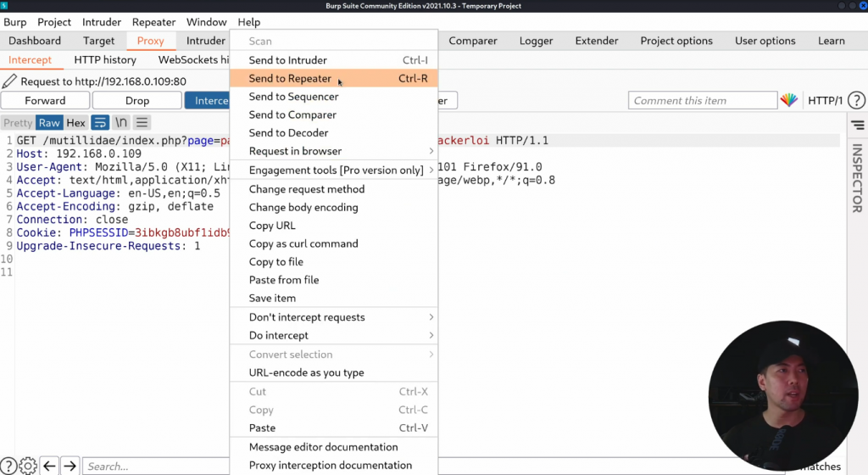Toggle show non-printable characters (\n)
The width and height of the screenshot is (868, 475).
point(121,123)
